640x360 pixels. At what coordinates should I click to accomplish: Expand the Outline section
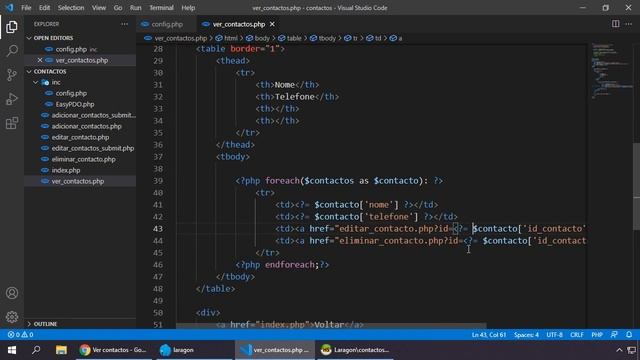tap(45, 324)
